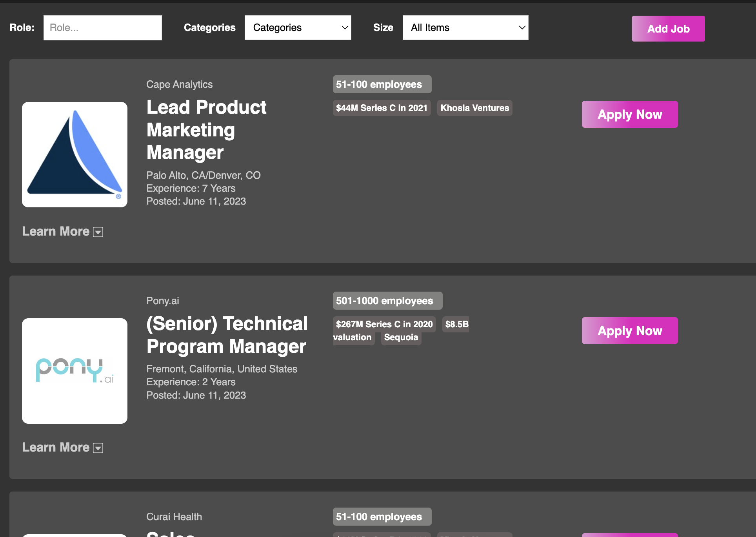Screen dimensions: 756x537
Task: Click the Categories label text
Action: (210, 27)
